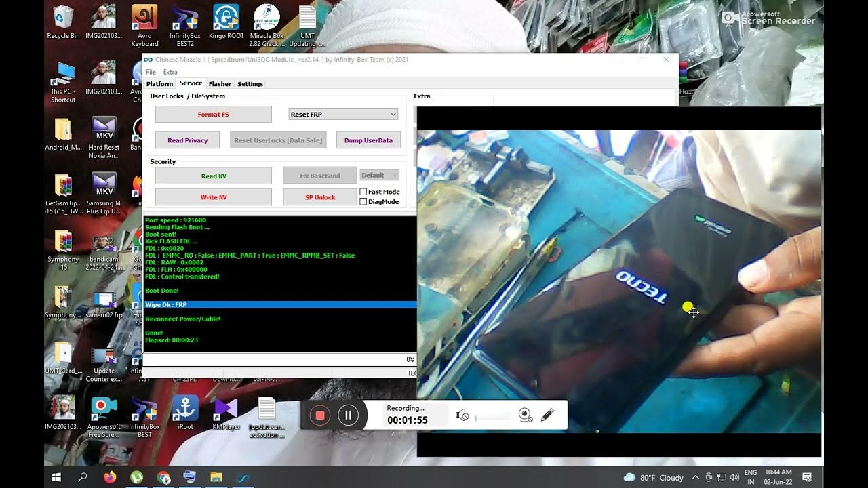Click the 'Reconnect Power/Cable!' log line
The width and height of the screenshot is (868, 488).
182,319
